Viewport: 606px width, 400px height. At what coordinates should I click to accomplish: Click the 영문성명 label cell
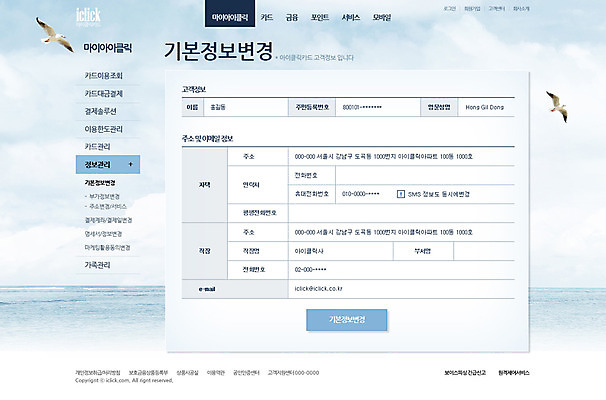[439, 107]
